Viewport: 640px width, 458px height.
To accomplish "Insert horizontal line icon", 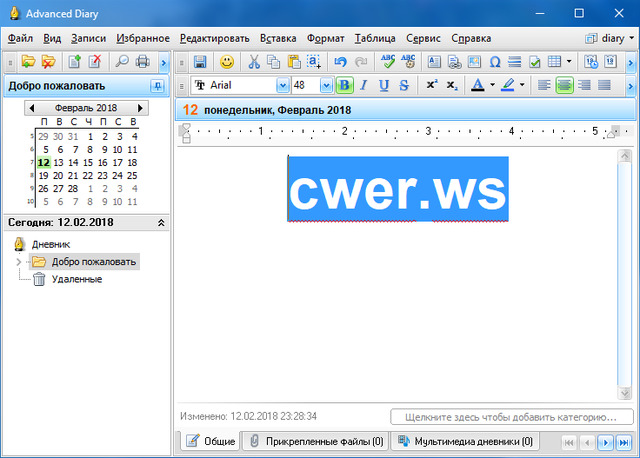I will coord(515,62).
